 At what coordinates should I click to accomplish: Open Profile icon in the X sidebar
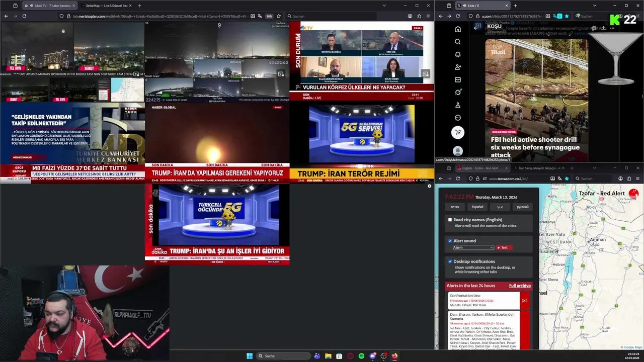[x=457, y=105]
